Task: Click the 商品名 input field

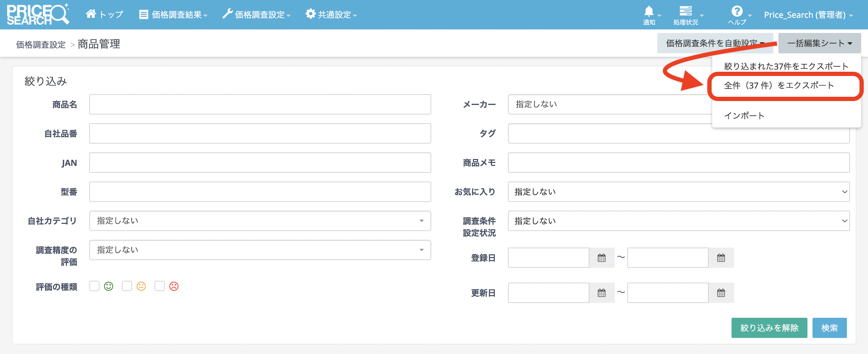Action: [x=260, y=104]
